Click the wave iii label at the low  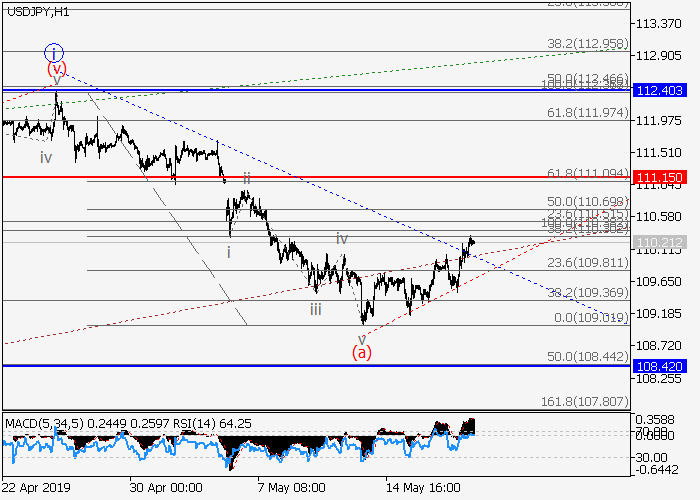pyautogui.click(x=315, y=310)
